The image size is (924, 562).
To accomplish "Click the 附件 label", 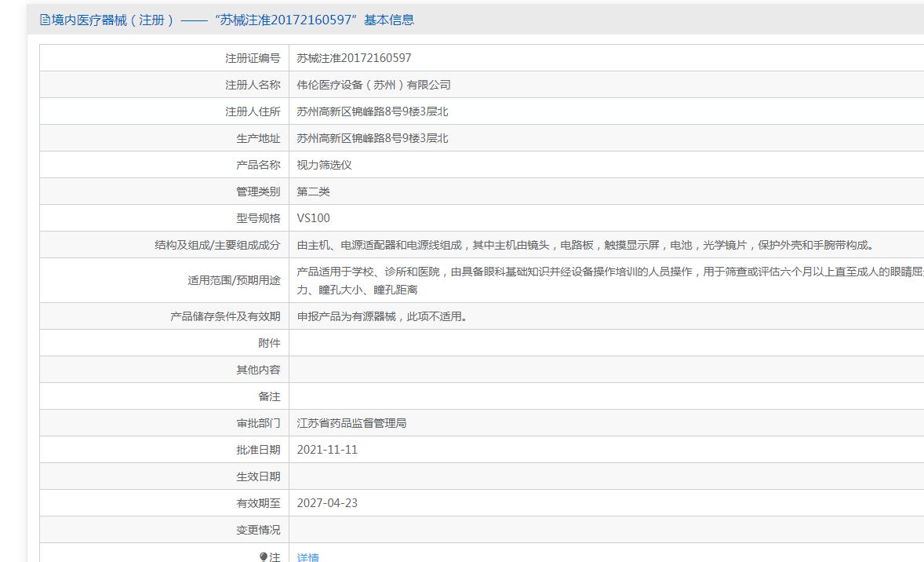I will 269,343.
